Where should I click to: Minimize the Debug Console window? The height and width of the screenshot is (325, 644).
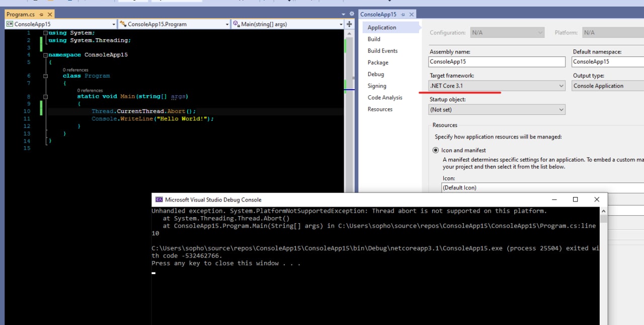pos(553,200)
